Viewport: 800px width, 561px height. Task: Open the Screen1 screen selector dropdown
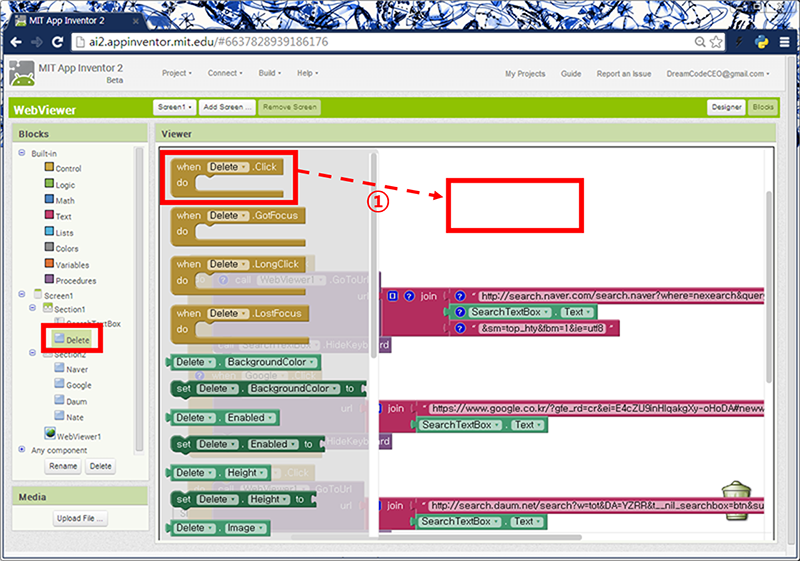(x=174, y=107)
